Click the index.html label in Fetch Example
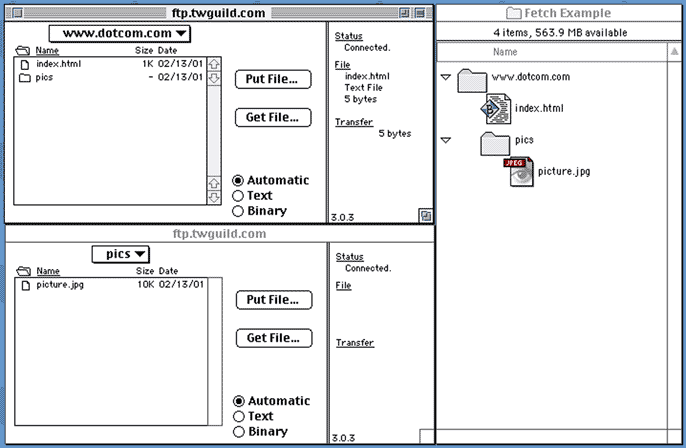Screen dimensions: 686x448 (539, 108)
